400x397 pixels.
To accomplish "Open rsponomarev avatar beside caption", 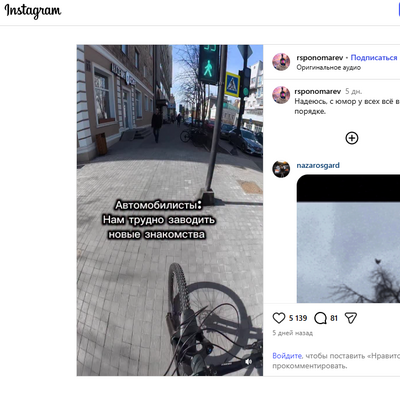I will [281, 95].
